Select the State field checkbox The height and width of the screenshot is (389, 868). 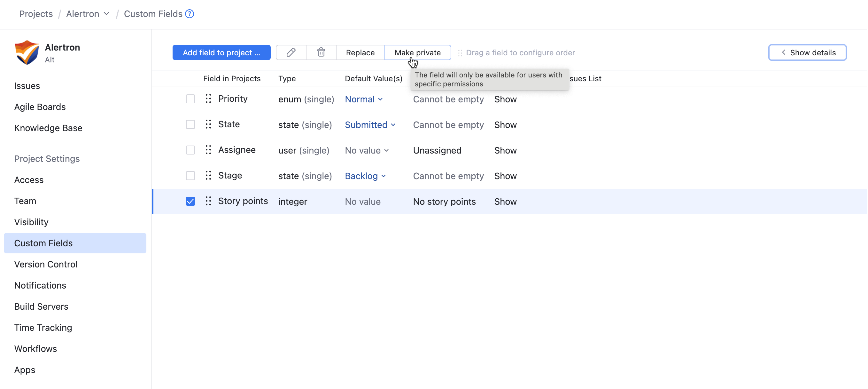190,124
